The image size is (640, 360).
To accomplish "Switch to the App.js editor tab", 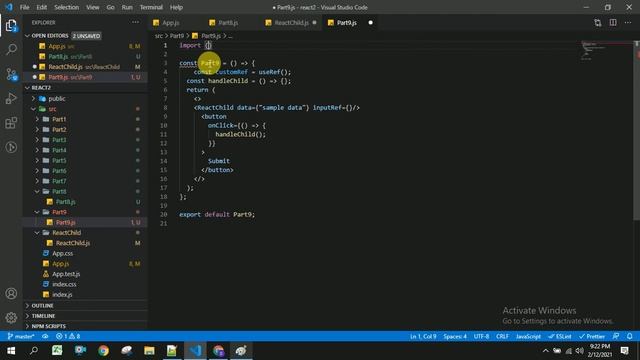I will (171, 23).
